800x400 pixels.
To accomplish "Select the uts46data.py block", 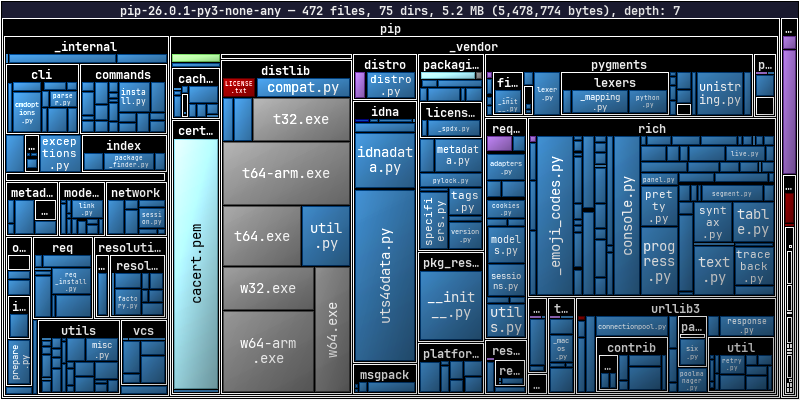I will coord(385,276).
